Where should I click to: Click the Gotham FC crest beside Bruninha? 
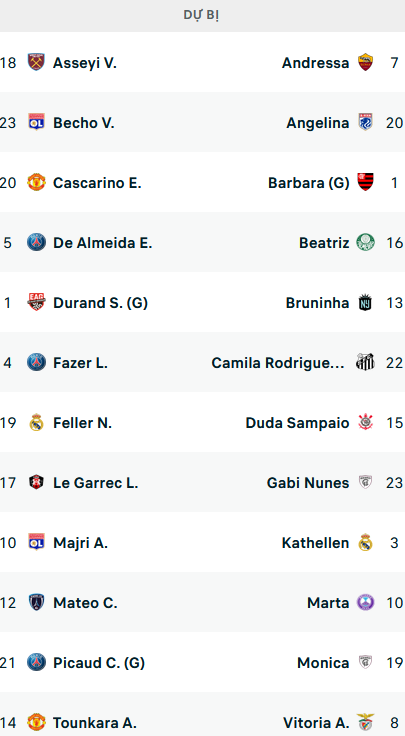[x=366, y=303]
